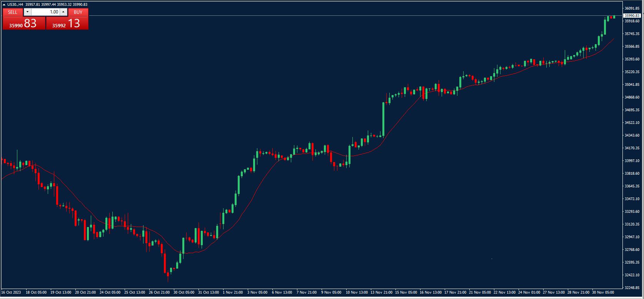The image size is (644, 299).
Task: Click the right end of red moving average line
Action: [613, 39]
